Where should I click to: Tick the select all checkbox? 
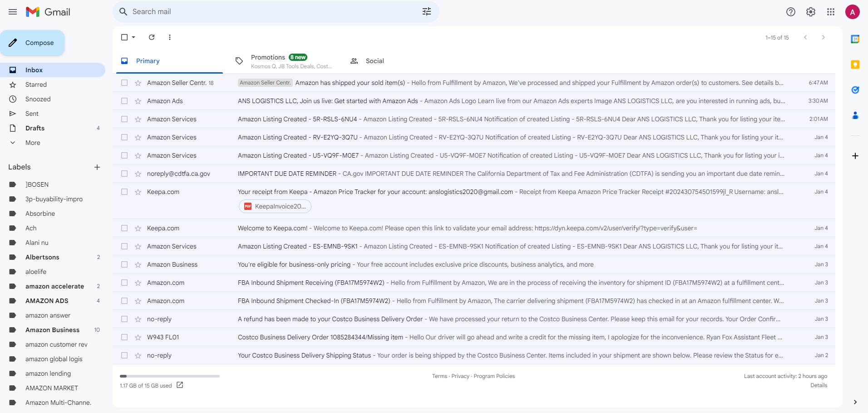(124, 37)
